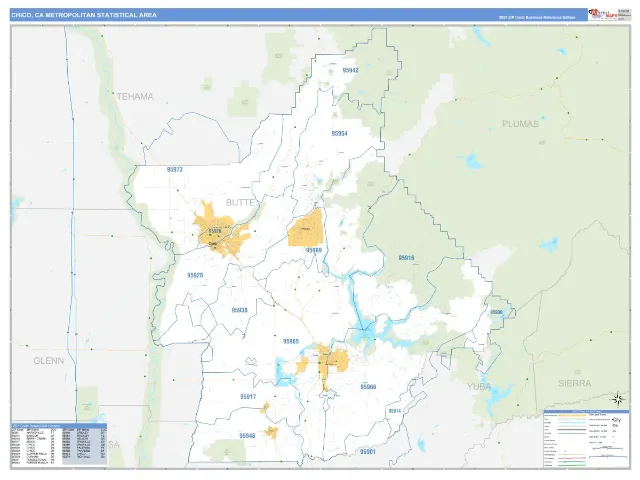Click the GLENN county label
Screen dimensions: 640x480
(49, 361)
